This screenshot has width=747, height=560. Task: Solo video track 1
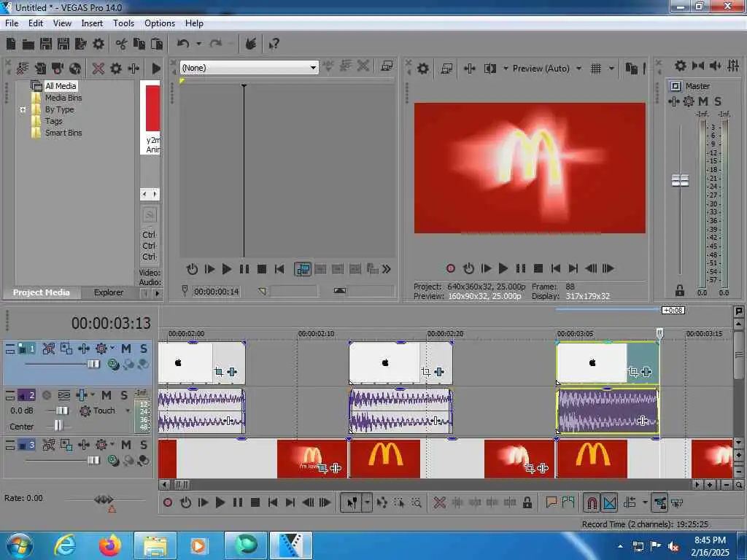(x=144, y=349)
